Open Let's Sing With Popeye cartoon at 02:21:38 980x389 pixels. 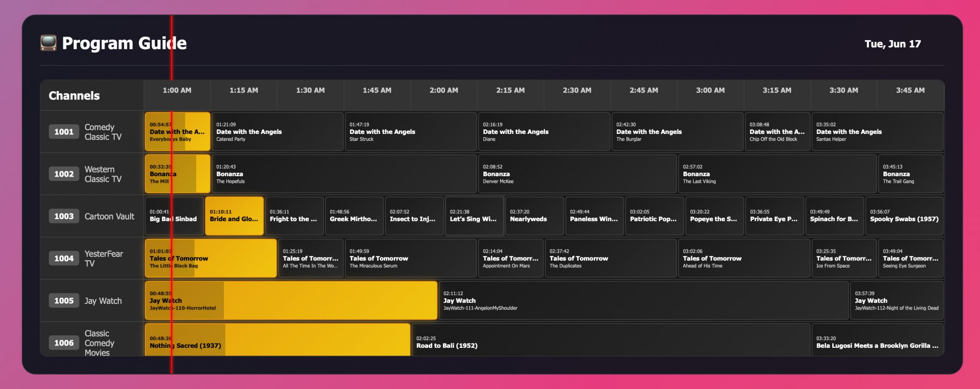(x=475, y=216)
